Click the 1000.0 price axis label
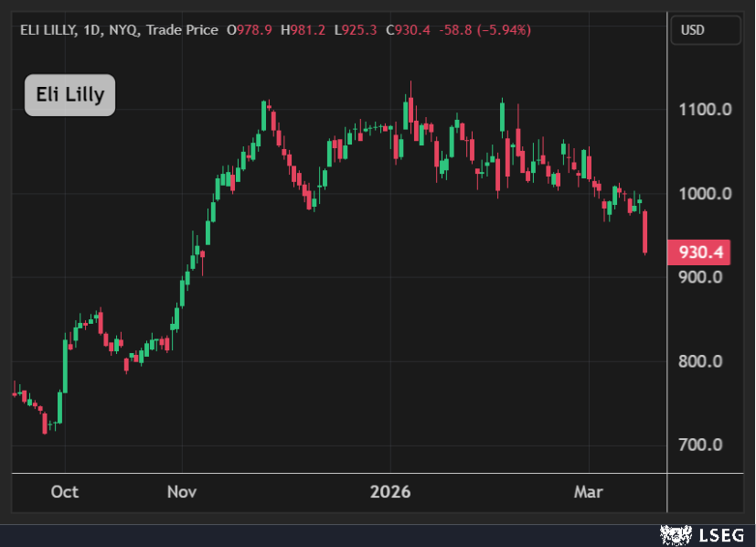 point(703,193)
